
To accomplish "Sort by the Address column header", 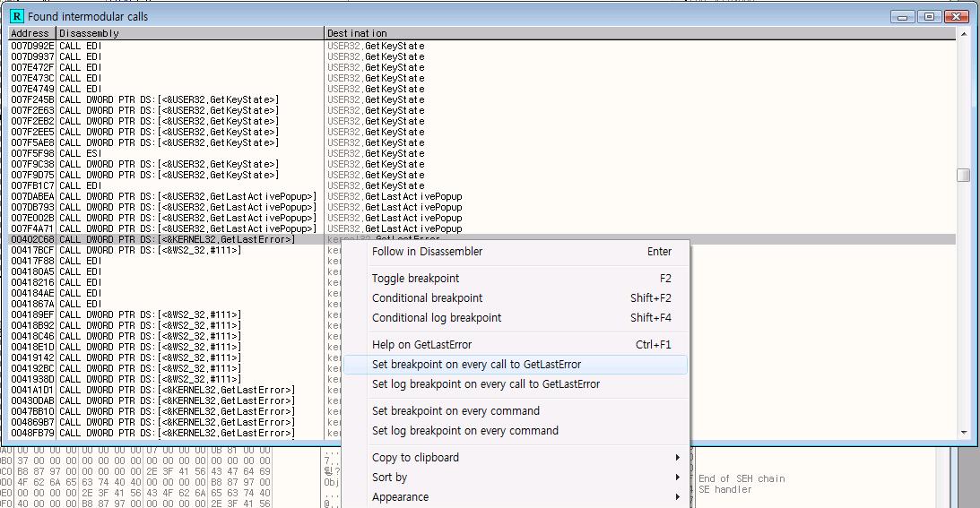I will click(32, 33).
